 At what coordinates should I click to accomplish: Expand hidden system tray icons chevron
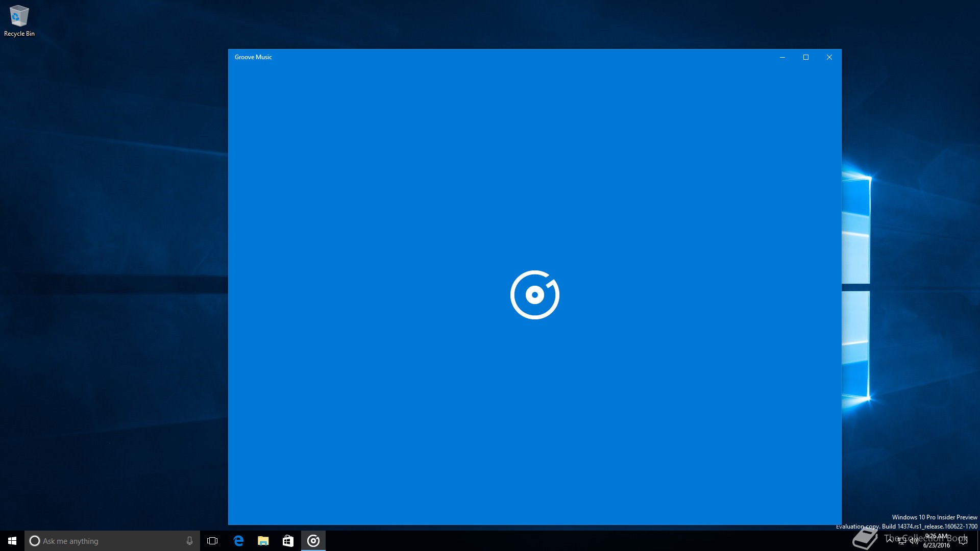[x=890, y=540]
